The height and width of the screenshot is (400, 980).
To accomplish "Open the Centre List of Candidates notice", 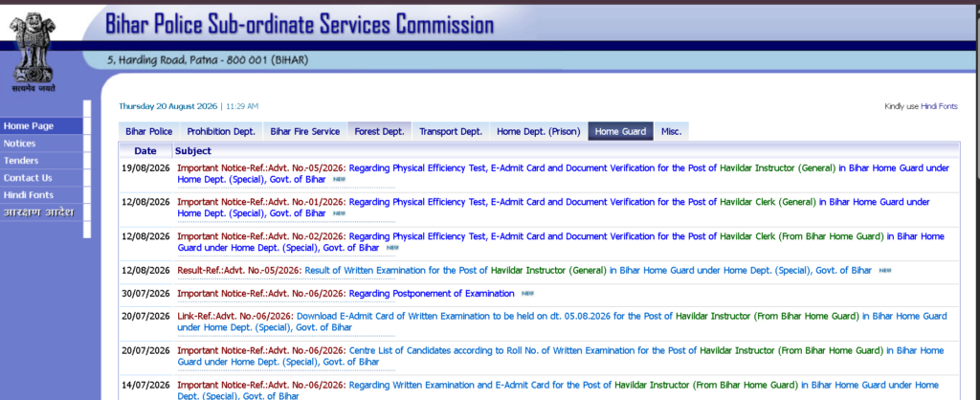I will pos(560,356).
